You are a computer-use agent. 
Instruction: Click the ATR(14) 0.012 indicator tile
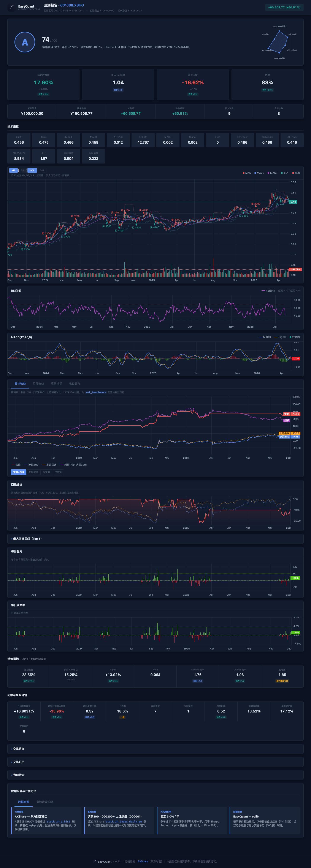(118, 140)
